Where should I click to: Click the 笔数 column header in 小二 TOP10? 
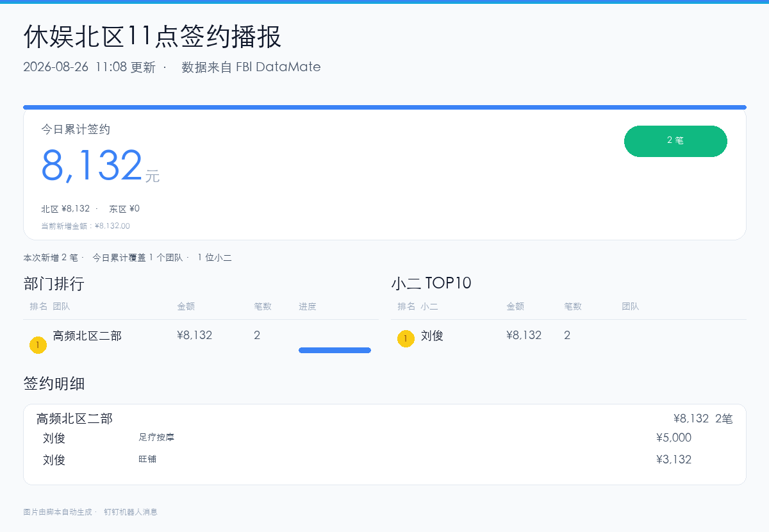tap(573, 306)
